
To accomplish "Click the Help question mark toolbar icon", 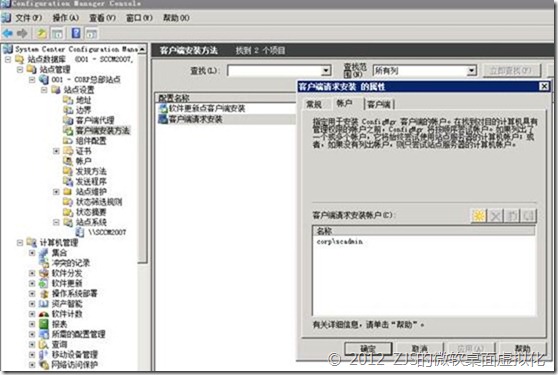I will coord(76,33).
